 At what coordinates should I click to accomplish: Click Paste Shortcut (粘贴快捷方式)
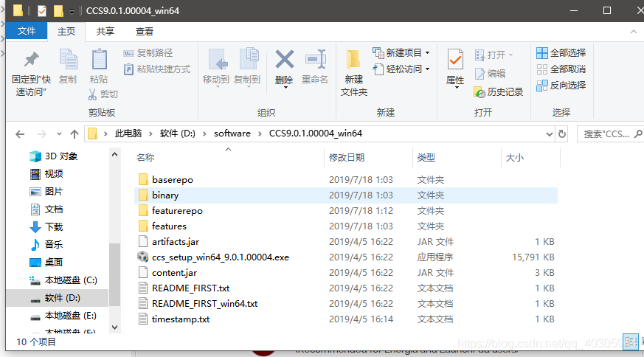[157, 69]
